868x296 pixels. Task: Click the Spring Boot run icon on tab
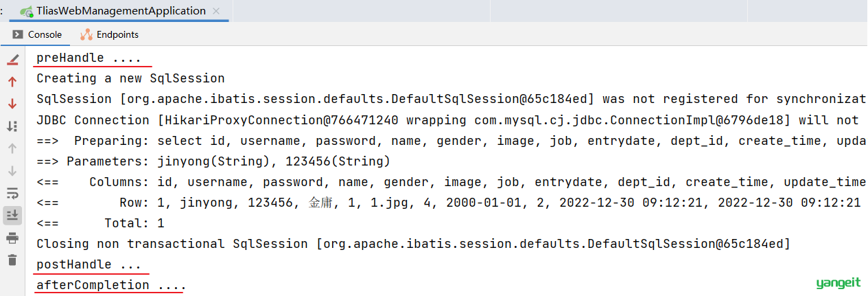[x=27, y=12]
